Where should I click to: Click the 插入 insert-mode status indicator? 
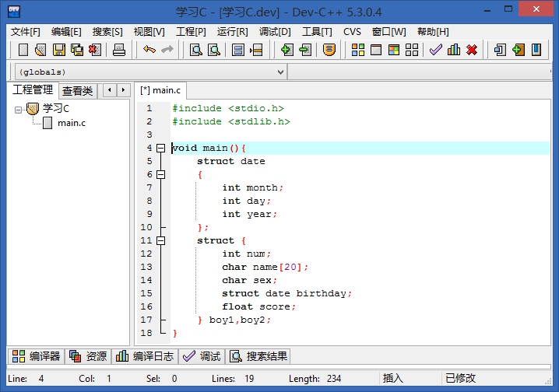(x=393, y=378)
